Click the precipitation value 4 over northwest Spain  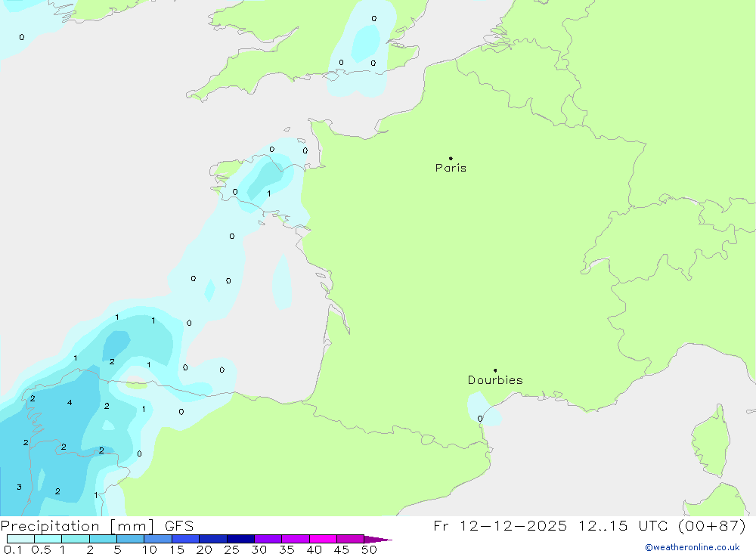(x=70, y=402)
